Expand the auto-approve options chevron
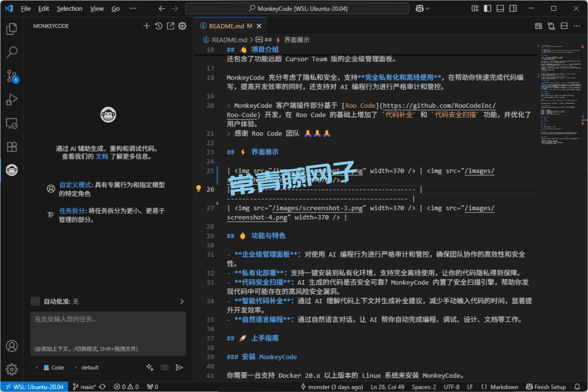The height and width of the screenshot is (392, 588). pyautogui.click(x=182, y=301)
